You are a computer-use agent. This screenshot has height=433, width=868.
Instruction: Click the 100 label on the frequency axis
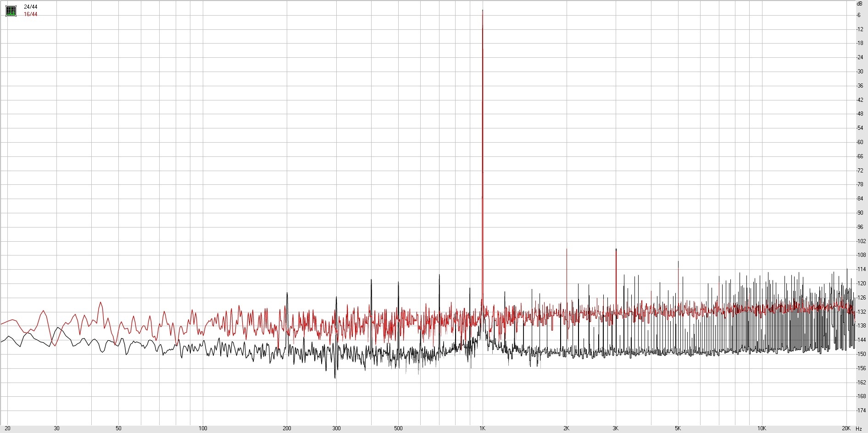(x=203, y=428)
